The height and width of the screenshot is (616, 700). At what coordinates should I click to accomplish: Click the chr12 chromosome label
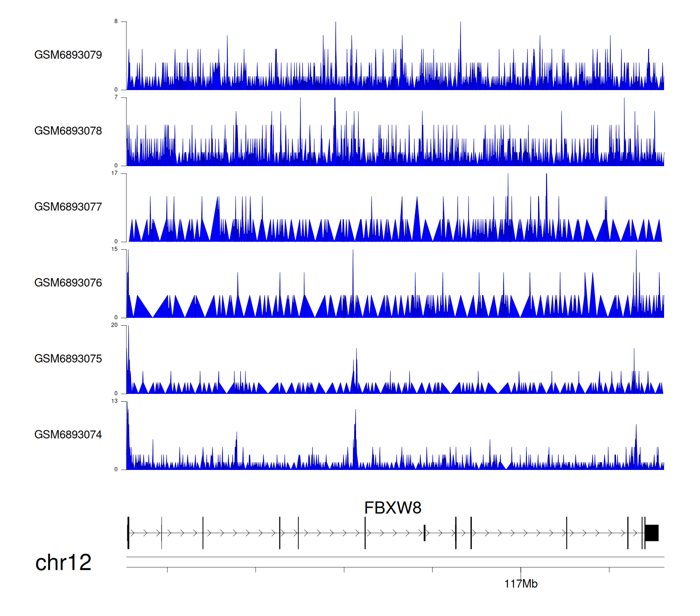tap(63, 563)
